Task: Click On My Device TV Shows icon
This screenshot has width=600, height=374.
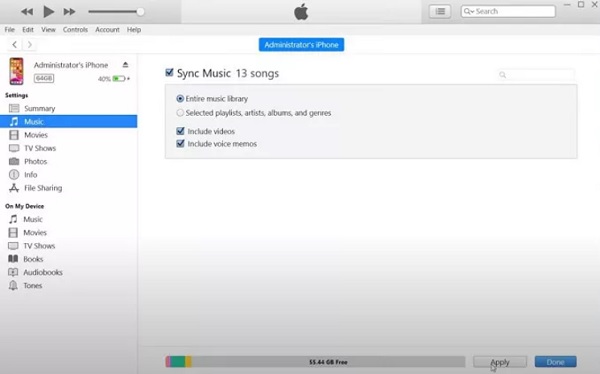Action: (x=13, y=246)
